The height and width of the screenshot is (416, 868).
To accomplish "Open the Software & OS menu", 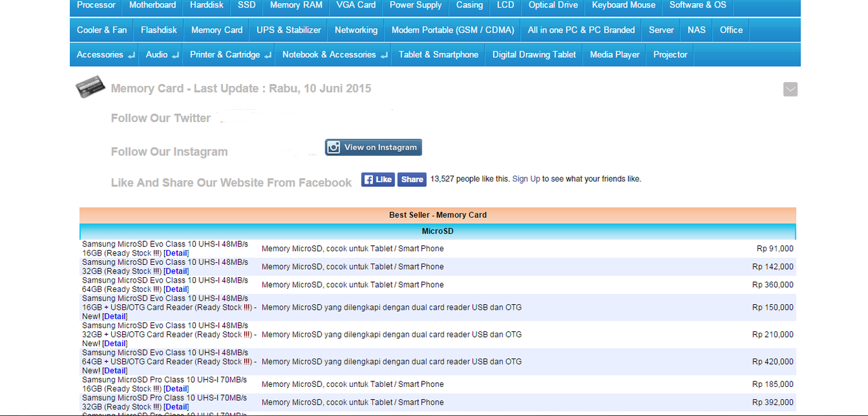I will (698, 5).
